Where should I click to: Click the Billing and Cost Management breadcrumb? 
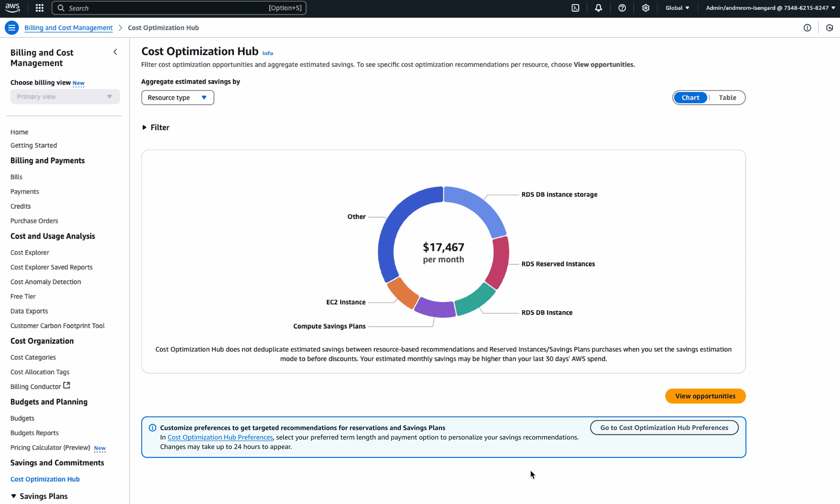pyautogui.click(x=68, y=28)
